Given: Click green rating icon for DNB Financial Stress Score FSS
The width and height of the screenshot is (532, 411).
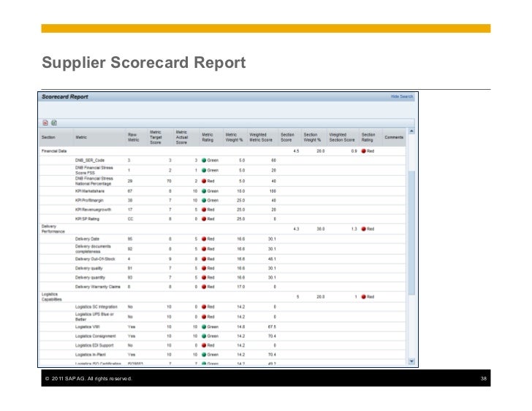Looking at the screenshot, I should tap(204, 170).
